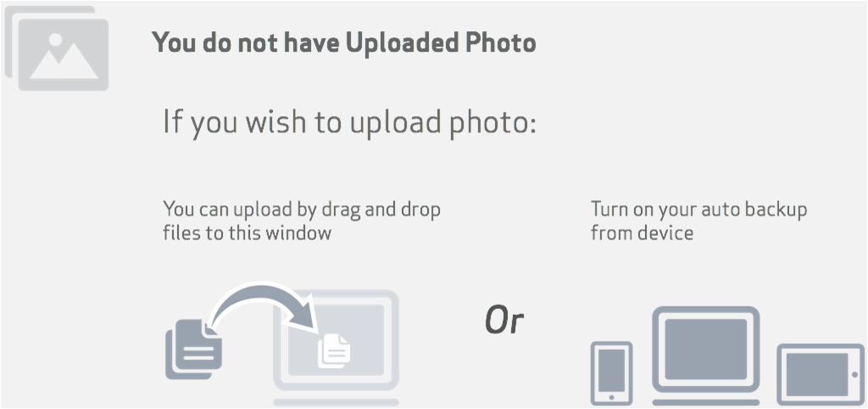
Task: Click the tablet's home button dot
Action: [856, 375]
